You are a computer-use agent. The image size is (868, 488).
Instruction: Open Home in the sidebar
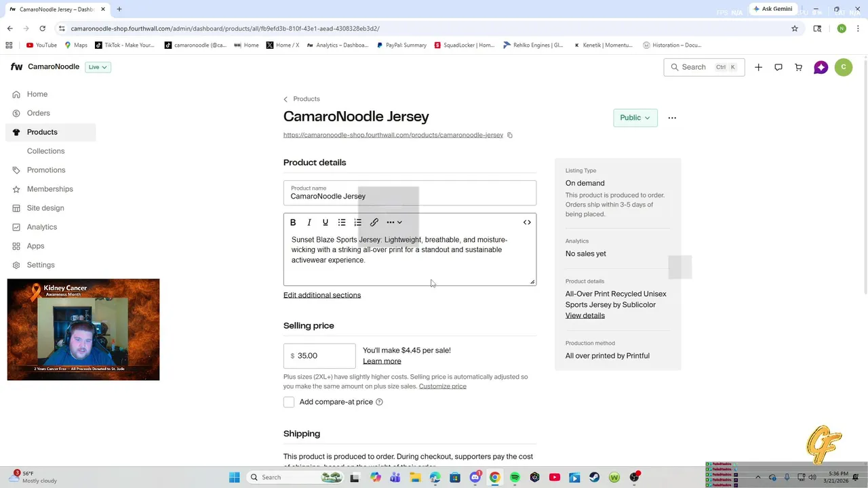click(51, 94)
